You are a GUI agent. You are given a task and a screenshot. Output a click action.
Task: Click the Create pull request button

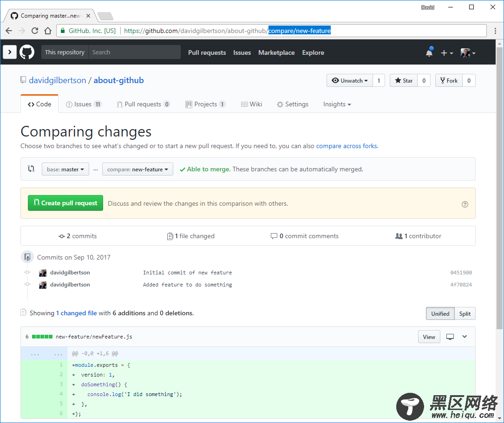pos(65,203)
